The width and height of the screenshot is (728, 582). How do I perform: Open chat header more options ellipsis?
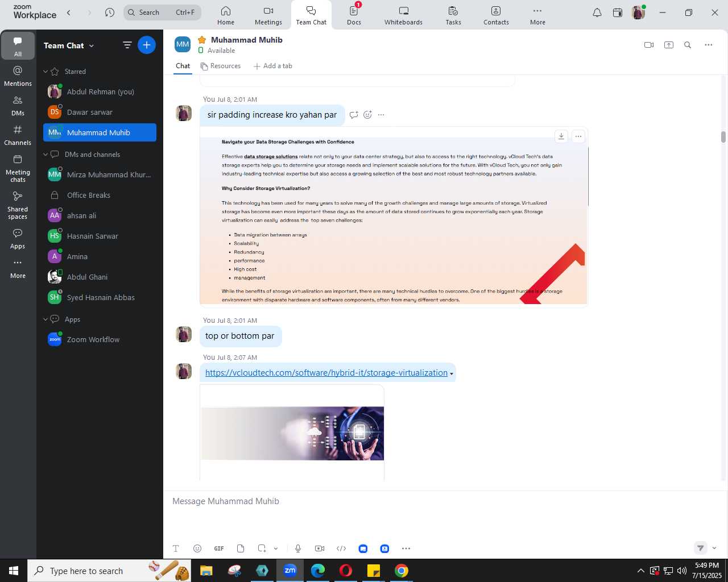pyautogui.click(x=709, y=45)
